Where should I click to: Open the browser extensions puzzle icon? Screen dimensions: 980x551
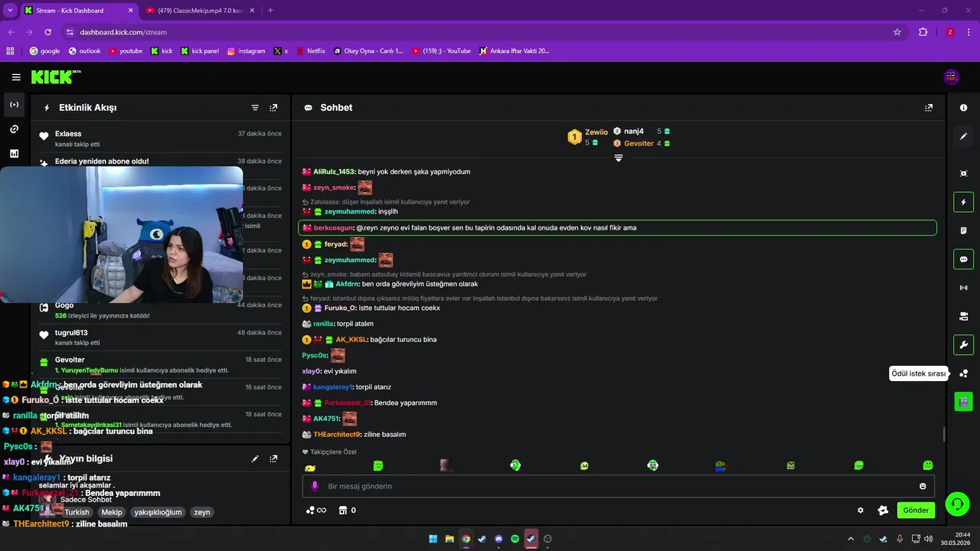point(923,32)
